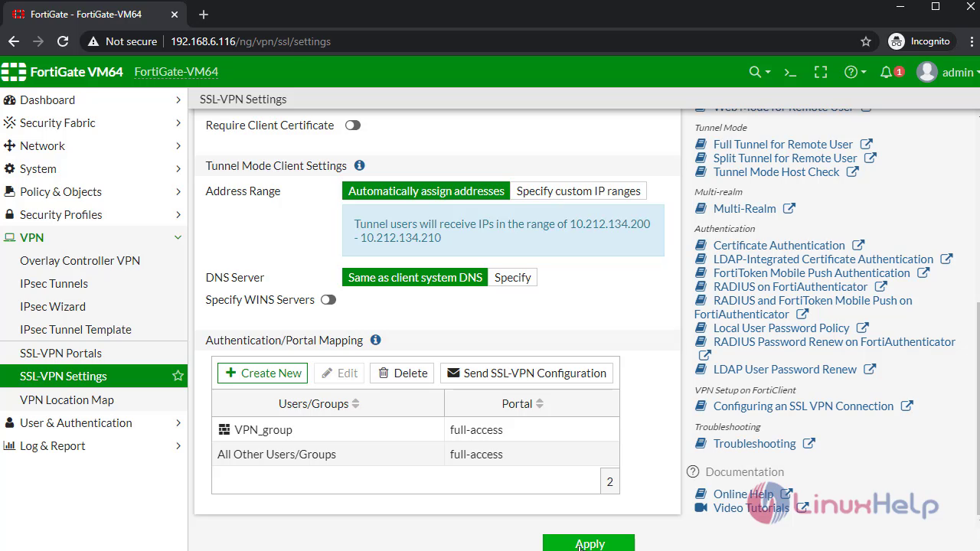This screenshot has height=551, width=980.
Task: Toggle fullscreen mode icon
Action: (x=821, y=72)
